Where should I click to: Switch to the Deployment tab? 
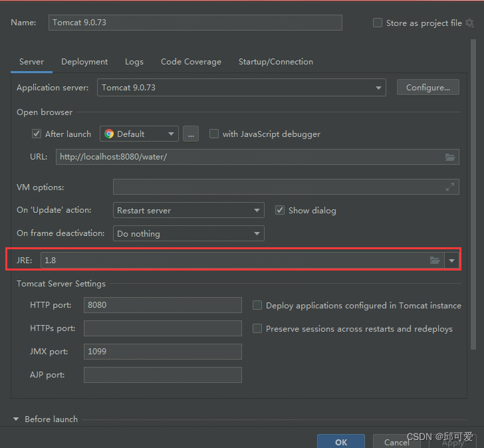pos(84,62)
